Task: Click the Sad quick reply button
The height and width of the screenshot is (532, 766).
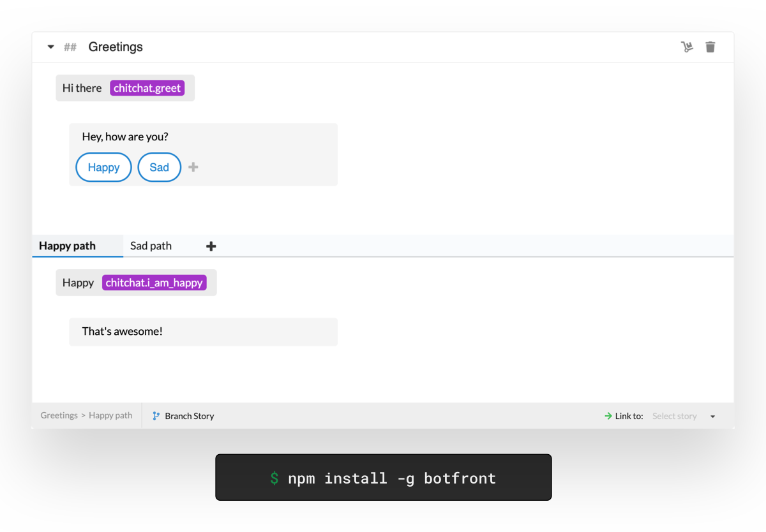Action: point(159,167)
